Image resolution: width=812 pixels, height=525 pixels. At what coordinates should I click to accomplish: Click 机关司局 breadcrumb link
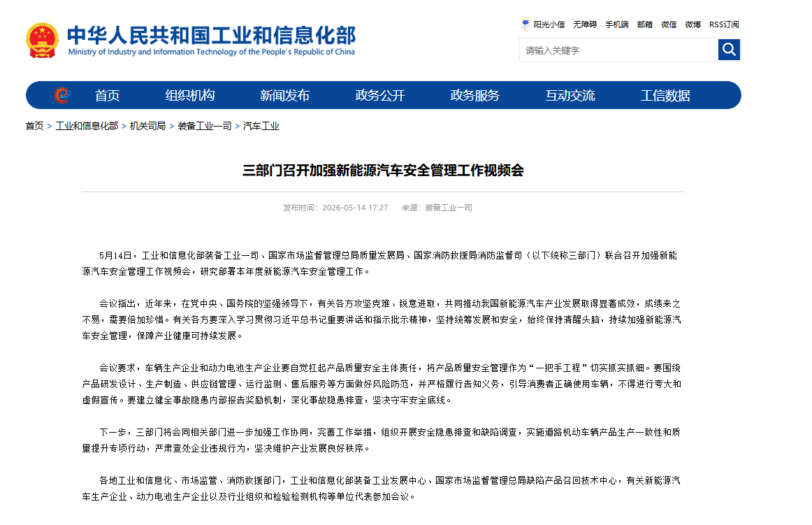click(147, 126)
